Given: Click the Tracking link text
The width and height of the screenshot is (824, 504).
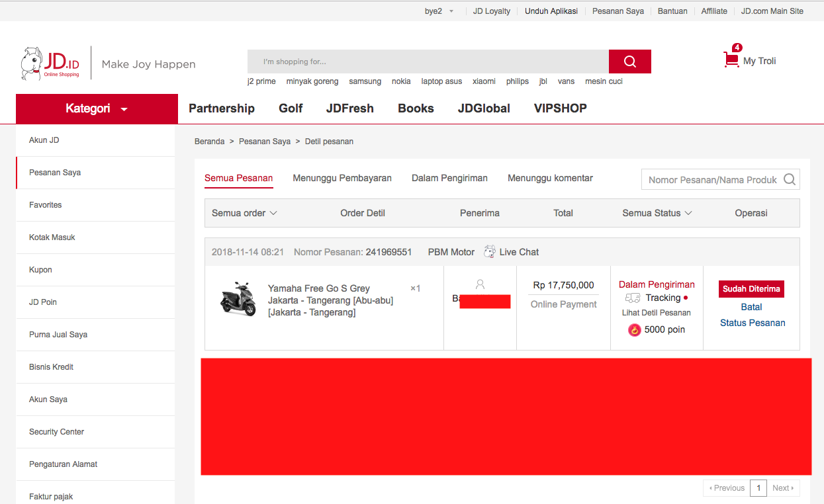Looking at the screenshot, I should pos(663,298).
